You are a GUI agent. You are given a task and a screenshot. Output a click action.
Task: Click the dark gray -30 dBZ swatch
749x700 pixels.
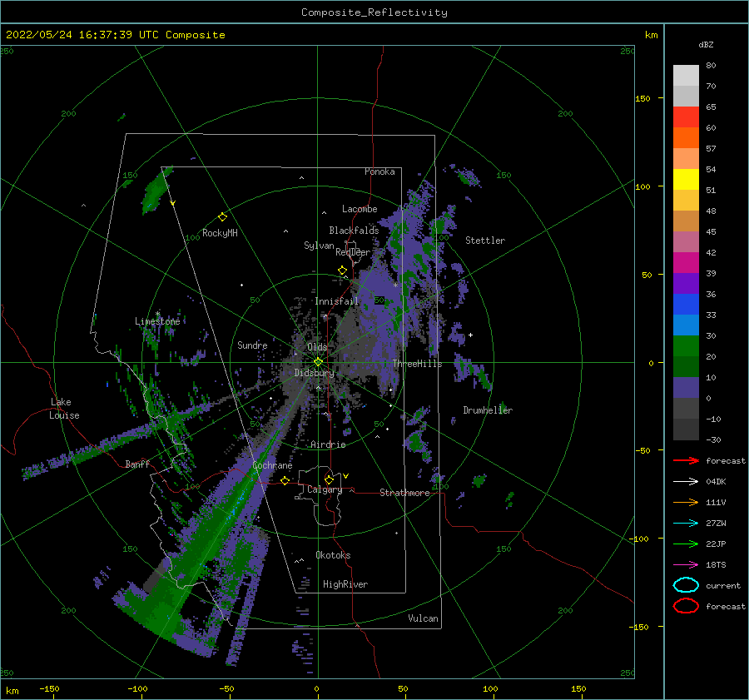tap(686, 429)
